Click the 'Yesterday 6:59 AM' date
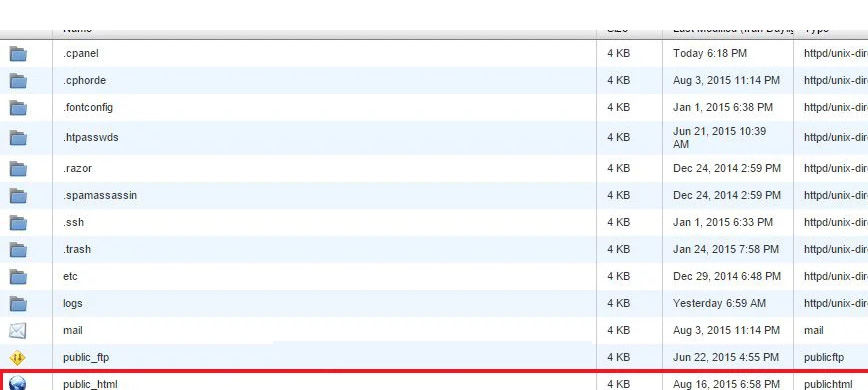868x390 pixels. coord(719,303)
